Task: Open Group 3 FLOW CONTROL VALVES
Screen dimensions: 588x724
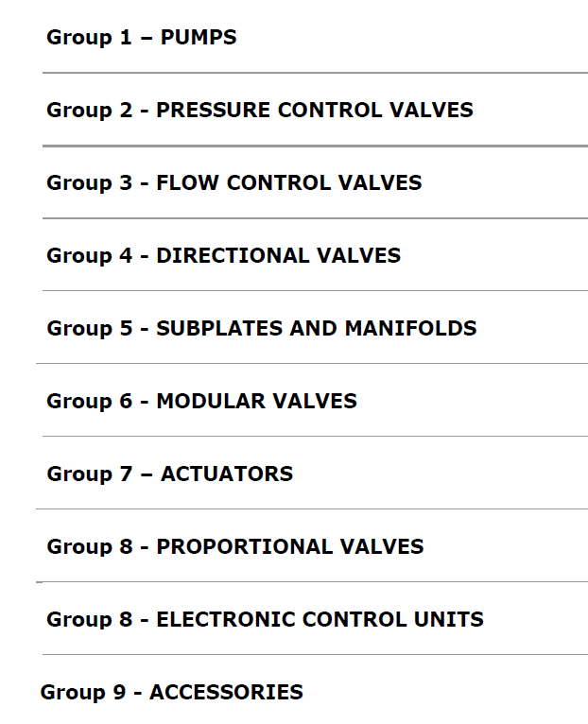Action: (x=233, y=182)
